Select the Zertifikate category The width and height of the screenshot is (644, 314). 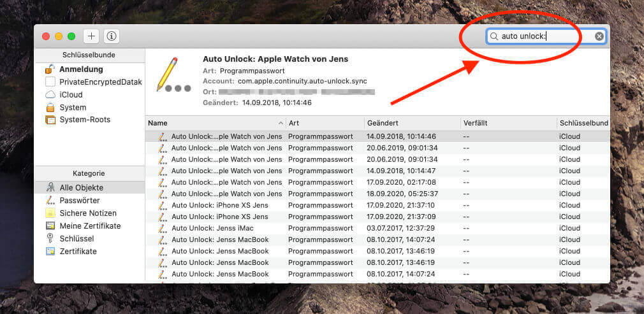coord(78,252)
